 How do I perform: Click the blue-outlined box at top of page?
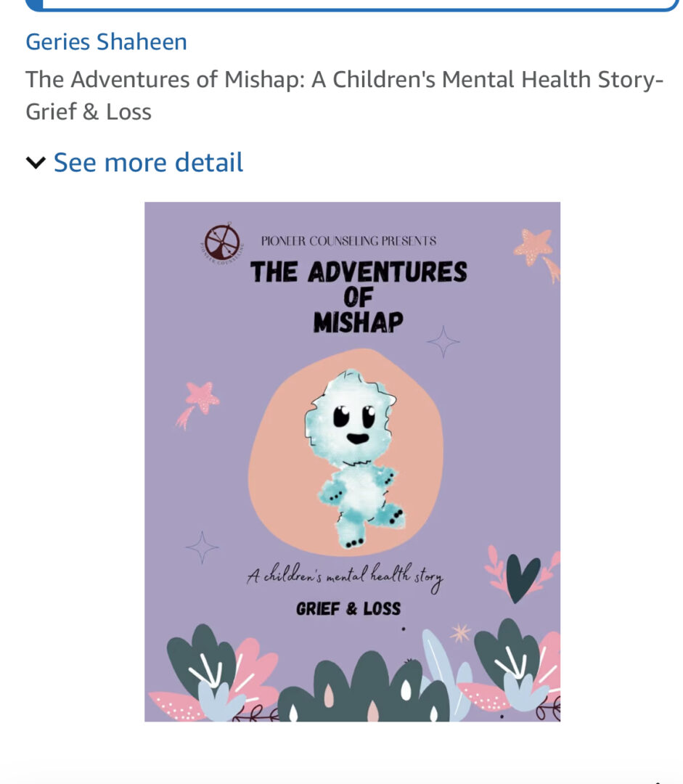pos(353,5)
